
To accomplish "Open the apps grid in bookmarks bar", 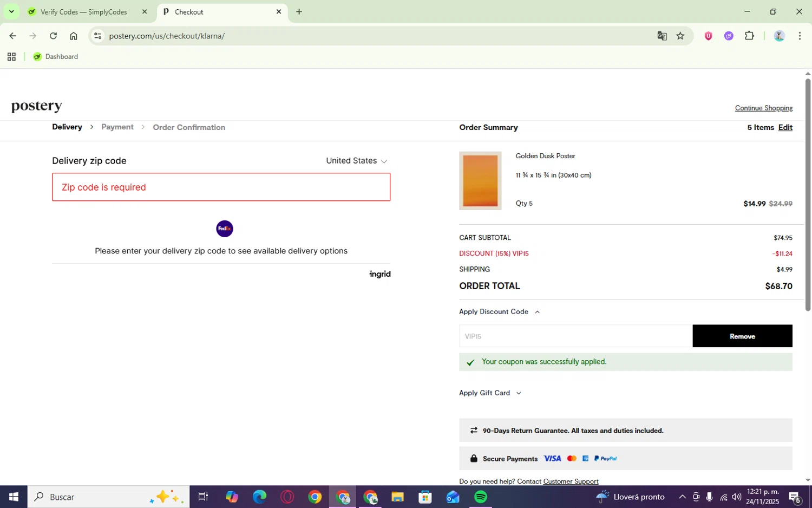I will [x=11, y=57].
